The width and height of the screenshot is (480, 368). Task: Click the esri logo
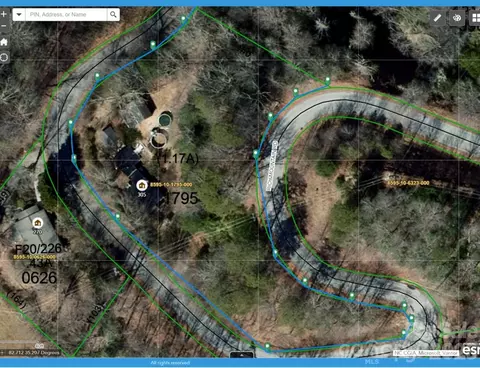click(x=471, y=350)
